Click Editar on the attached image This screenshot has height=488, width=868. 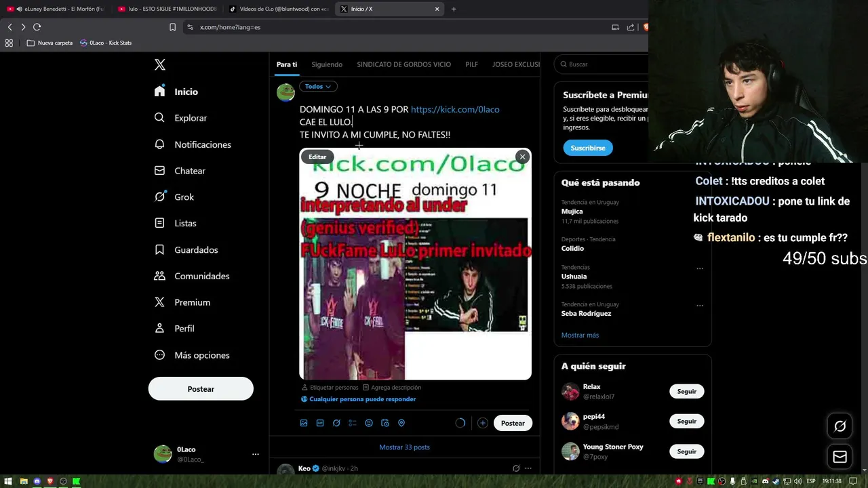[x=317, y=157]
